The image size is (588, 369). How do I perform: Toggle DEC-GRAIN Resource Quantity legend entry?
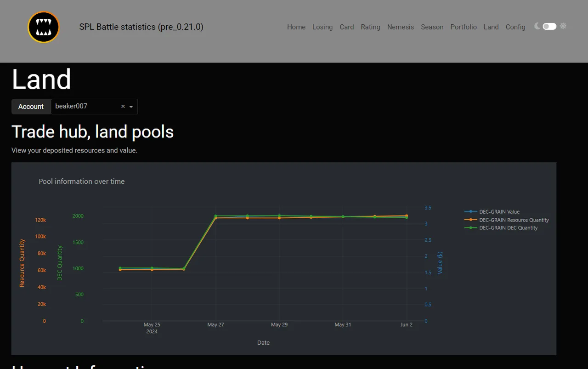[507, 220]
